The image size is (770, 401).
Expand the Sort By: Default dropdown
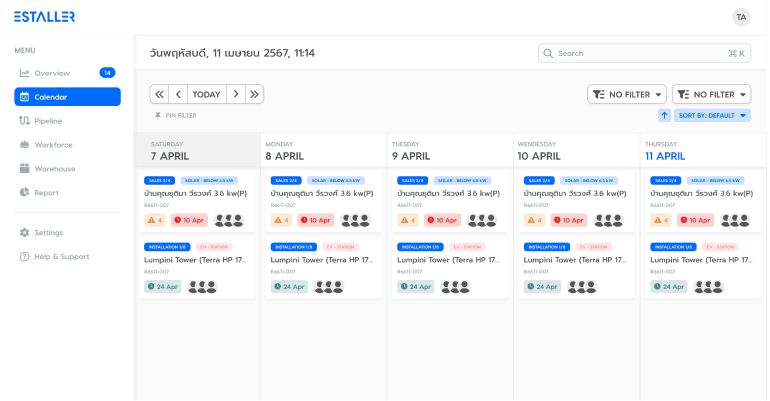coord(713,116)
